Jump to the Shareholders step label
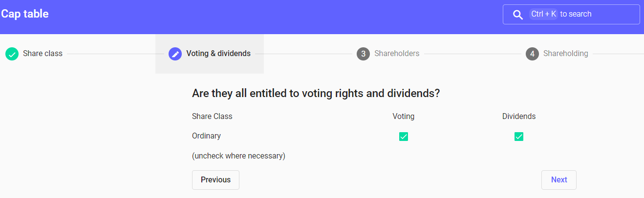This screenshot has width=644, height=198. (x=397, y=54)
